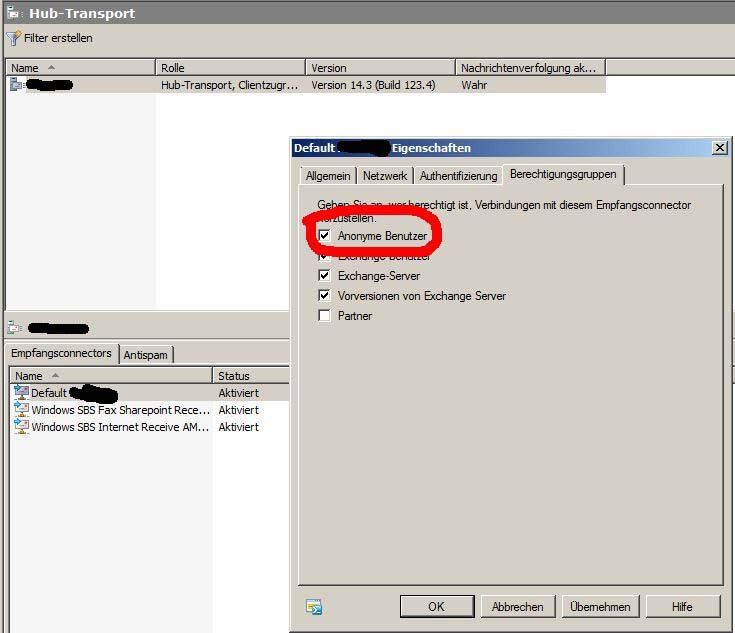The image size is (735, 633).
Task: Click Aktiviert status of SBS Internet Receive connector
Action: click(239, 427)
